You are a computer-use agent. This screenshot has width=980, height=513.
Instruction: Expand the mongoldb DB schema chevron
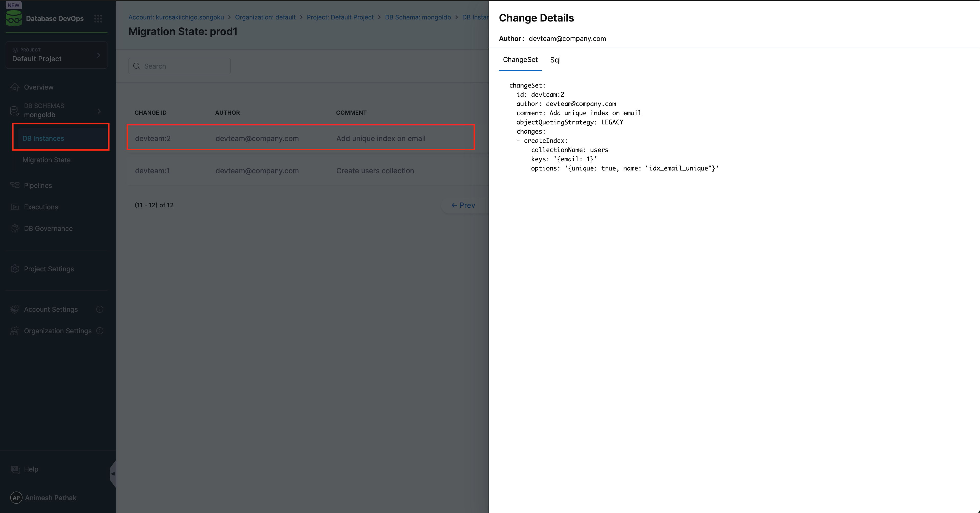pos(99,111)
